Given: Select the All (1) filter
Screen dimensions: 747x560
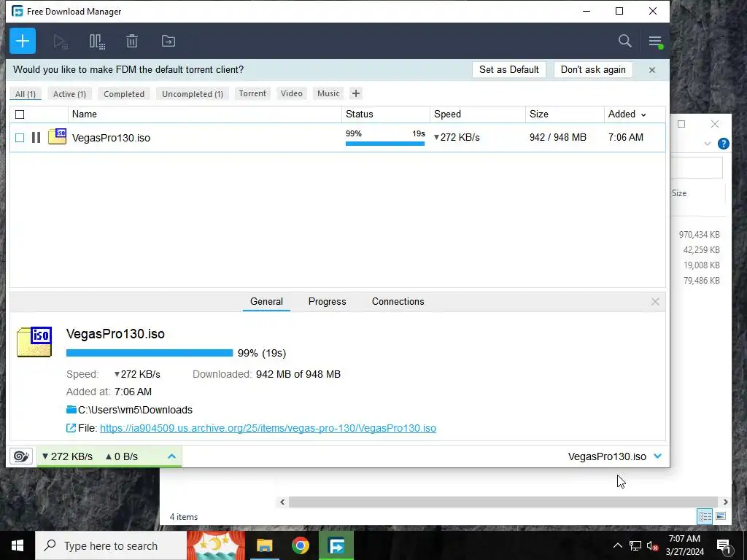Looking at the screenshot, I should click(x=26, y=94).
